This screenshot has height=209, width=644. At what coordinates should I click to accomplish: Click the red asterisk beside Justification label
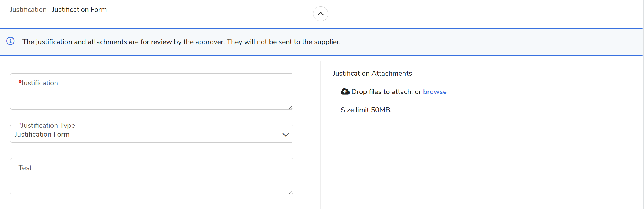tap(20, 83)
